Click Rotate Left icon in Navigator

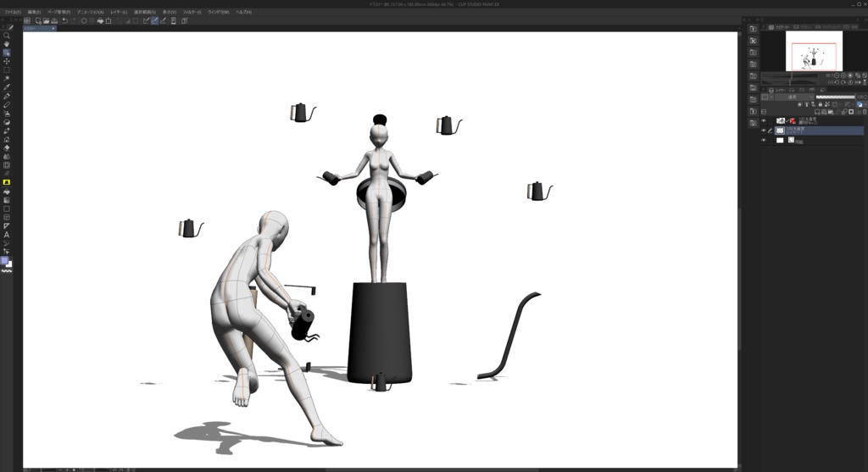click(x=837, y=82)
